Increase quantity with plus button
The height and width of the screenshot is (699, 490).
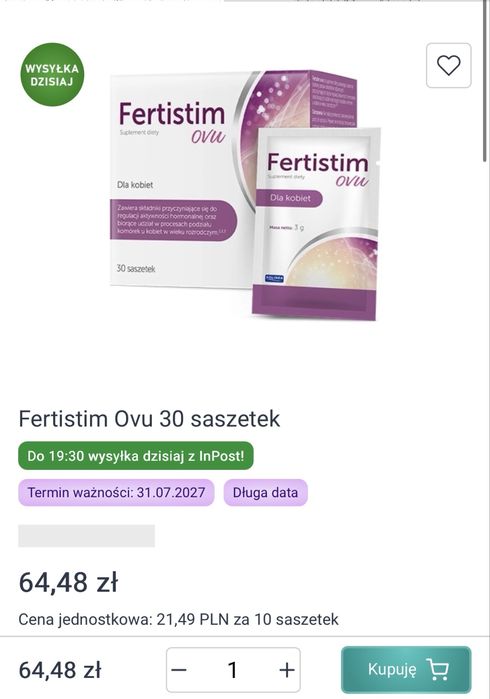(287, 670)
